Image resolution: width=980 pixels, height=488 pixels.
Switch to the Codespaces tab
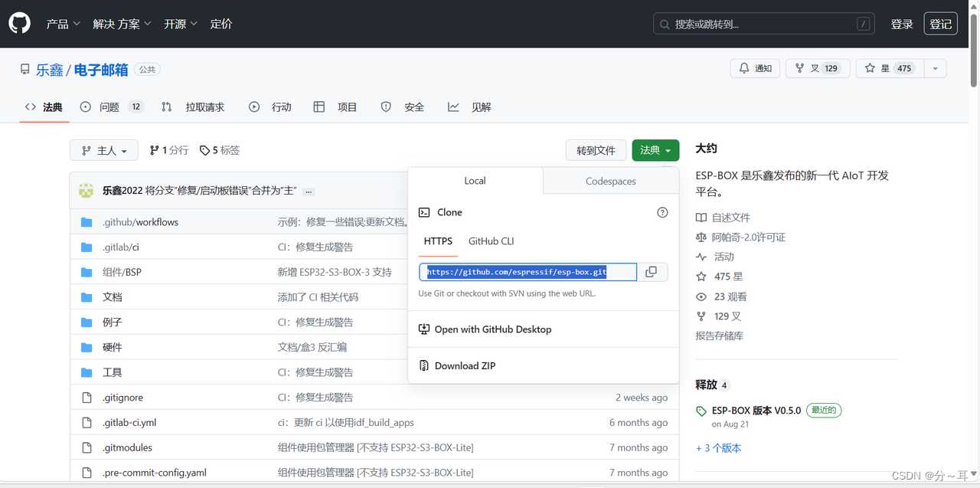609,181
